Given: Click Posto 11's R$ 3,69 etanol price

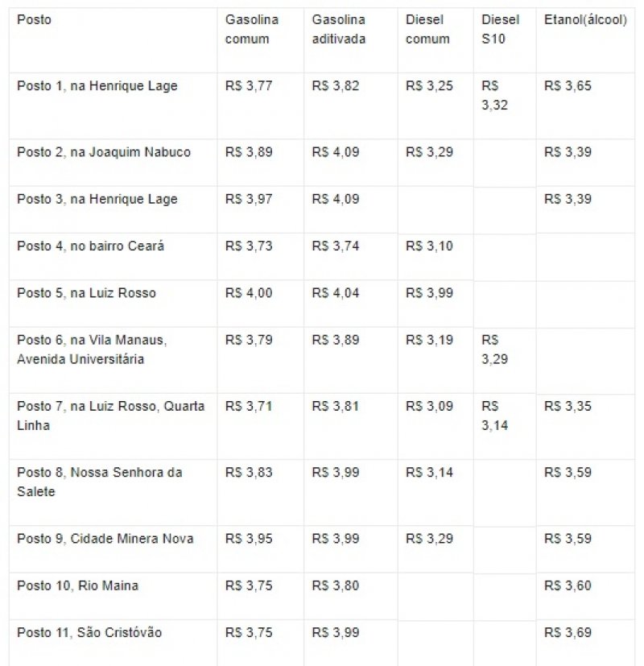Looking at the screenshot, I should 568,633.
